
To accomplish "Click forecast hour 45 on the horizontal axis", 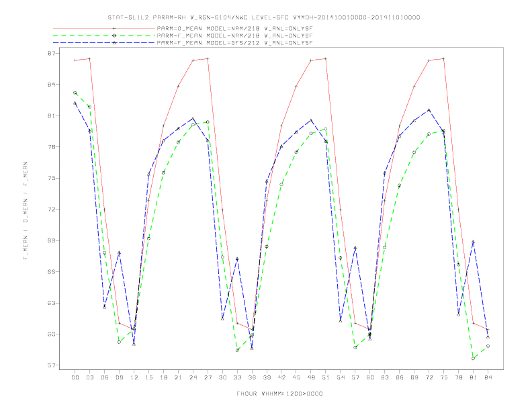I will point(296,377).
